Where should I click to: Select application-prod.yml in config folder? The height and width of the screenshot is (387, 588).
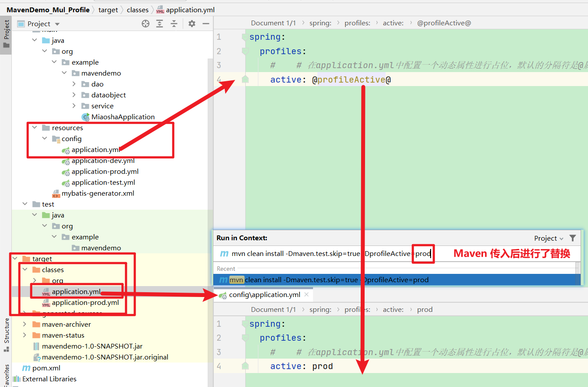coord(100,171)
